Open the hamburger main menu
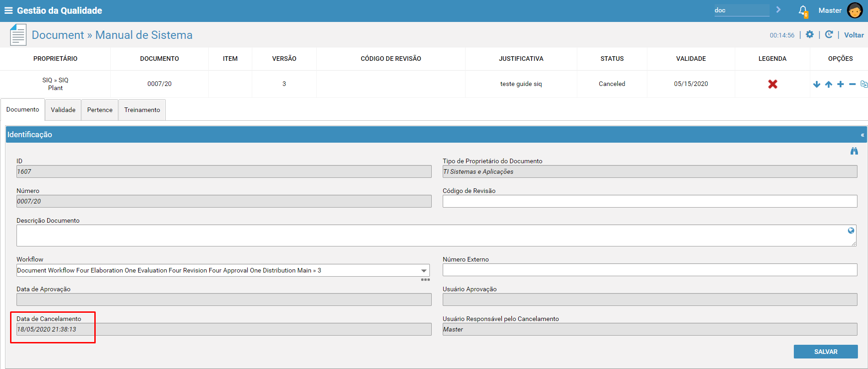The image size is (868, 369). [x=8, y=11]
